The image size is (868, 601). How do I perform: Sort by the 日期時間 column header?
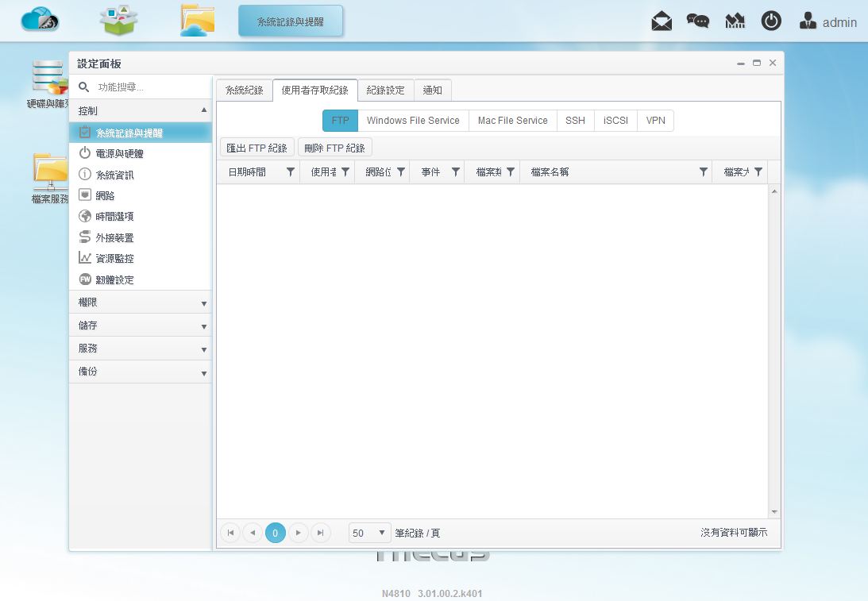click(247, 172)
